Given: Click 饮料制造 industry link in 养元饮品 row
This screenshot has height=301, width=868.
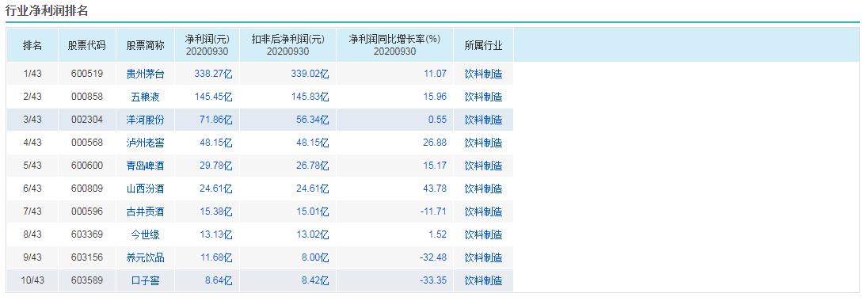Looking at the screenshot, I should pos(483,257).
